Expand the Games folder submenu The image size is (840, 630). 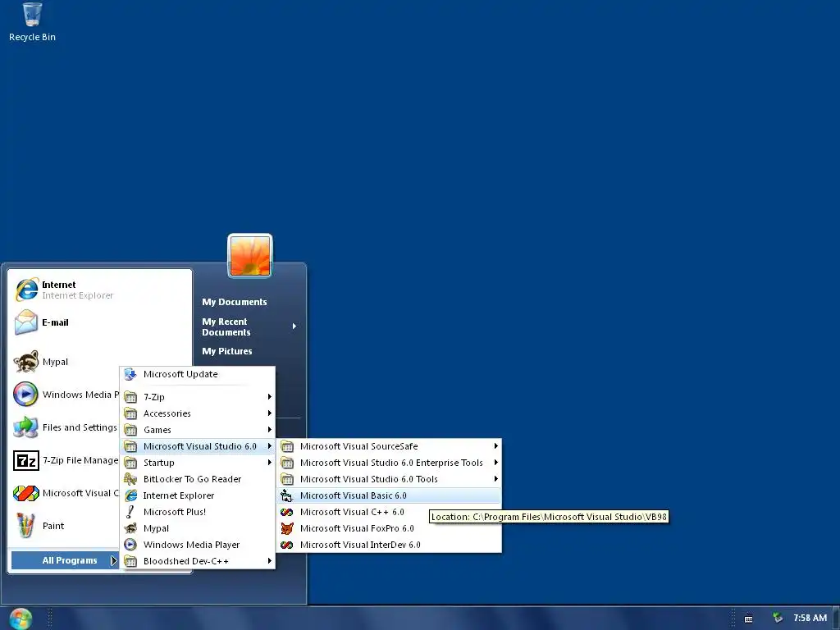pyautogui.click(x=197, y=430)
